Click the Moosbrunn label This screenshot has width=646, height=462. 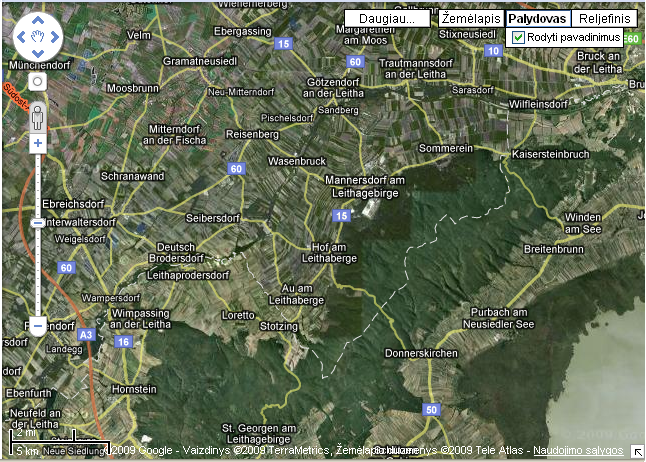tap(133, 88)
